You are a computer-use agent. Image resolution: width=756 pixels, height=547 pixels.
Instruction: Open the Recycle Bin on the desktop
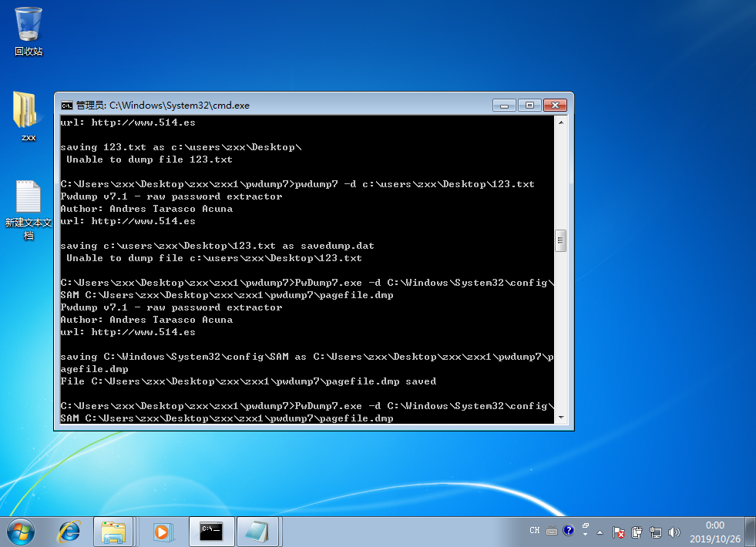pos(28,25)
